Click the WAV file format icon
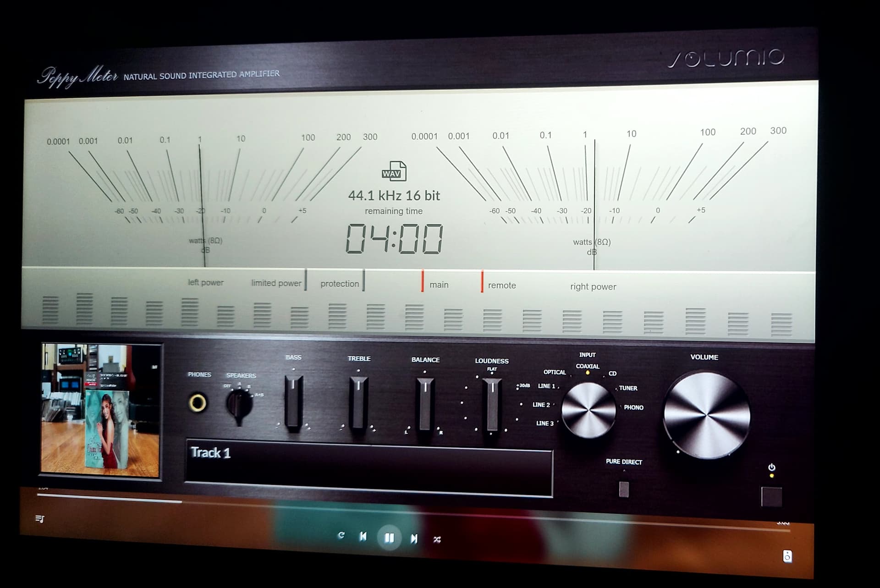The height and width of the screenshot is (588, 880). [394, 171]
